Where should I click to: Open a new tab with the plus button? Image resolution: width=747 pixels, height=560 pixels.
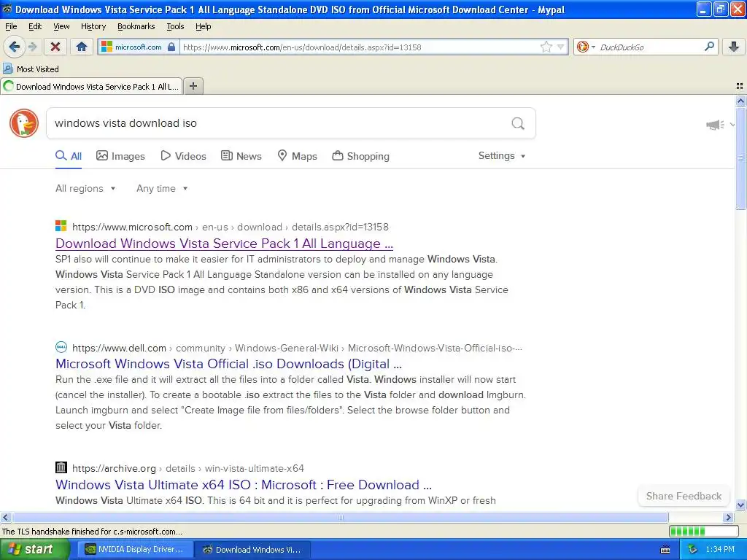[x=193, y=86]
